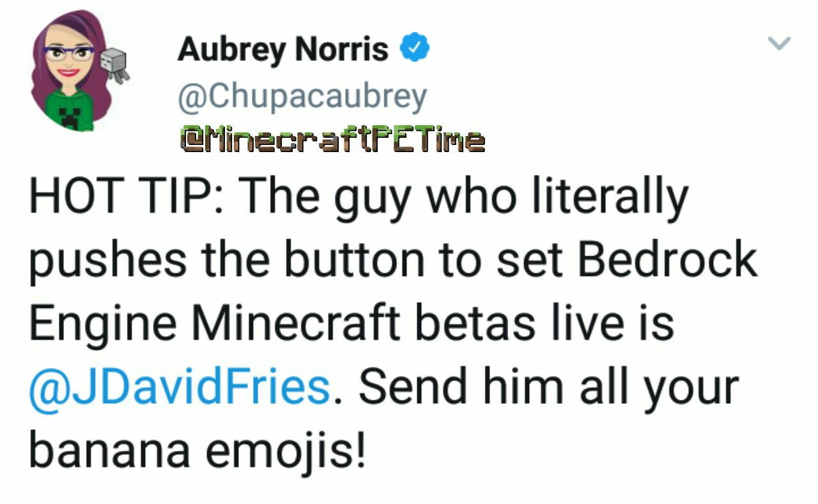
Task: Select the @Chupacaubrey handle
Action: click(x=302, y=96)
